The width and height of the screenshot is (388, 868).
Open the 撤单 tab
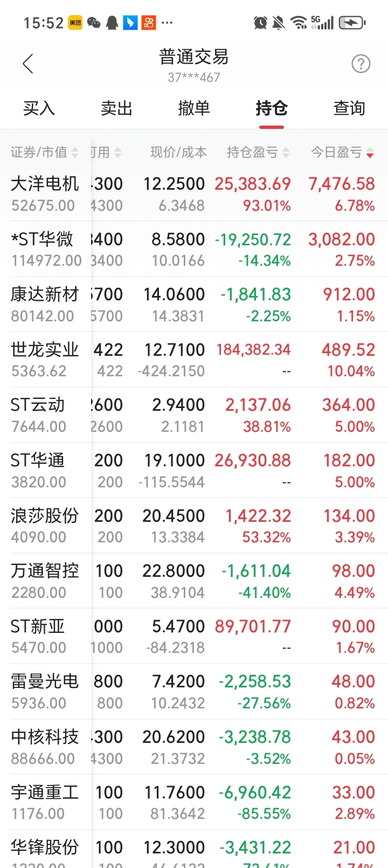pos(194,108)
